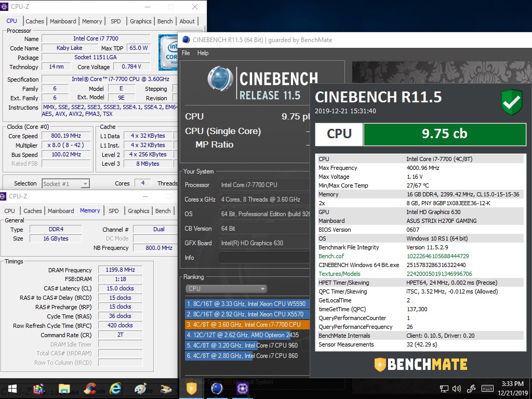Launch WinRAR from the taskbar
The height and width of the screenshot is (399, 532).
(x=39, y=389)
